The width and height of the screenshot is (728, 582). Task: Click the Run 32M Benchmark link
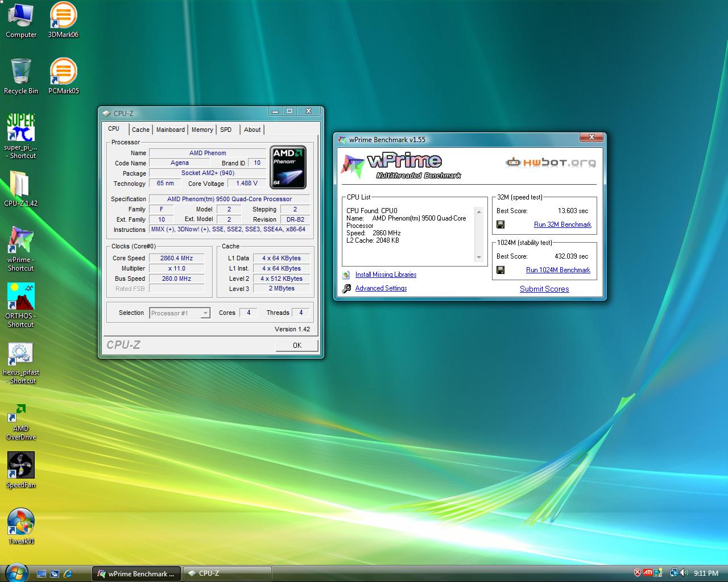coord(562,225)
